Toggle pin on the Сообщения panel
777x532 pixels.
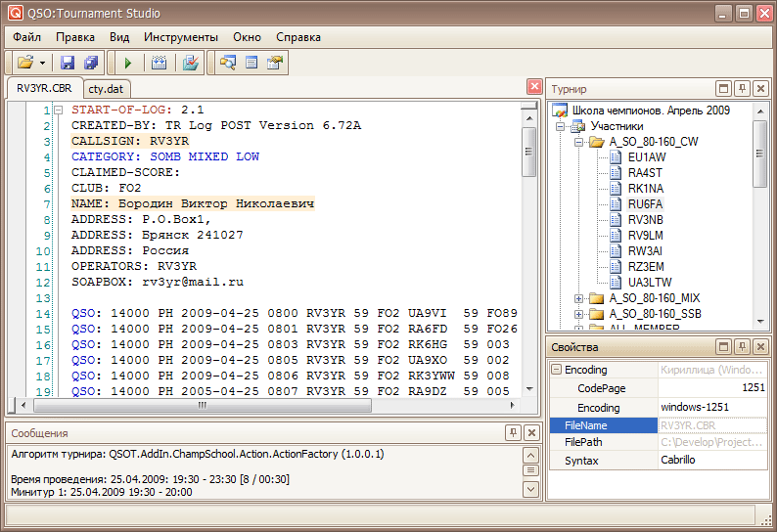514,432
